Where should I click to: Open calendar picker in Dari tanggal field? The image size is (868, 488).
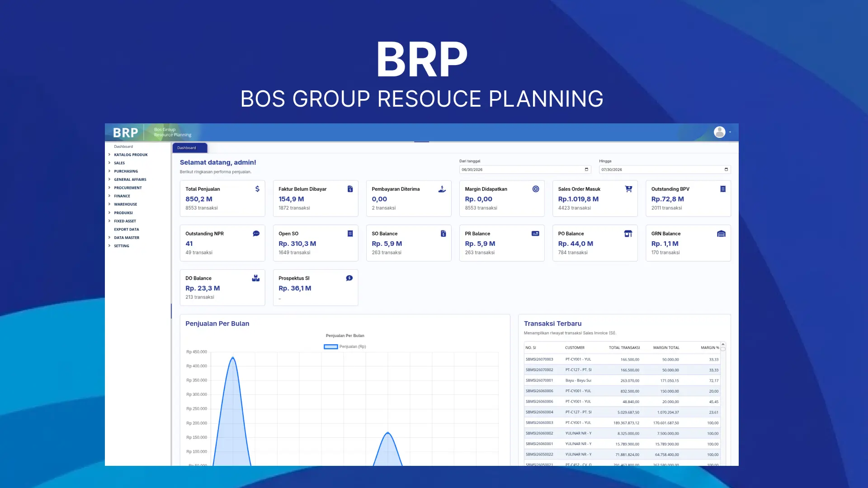tap(587, 169)
